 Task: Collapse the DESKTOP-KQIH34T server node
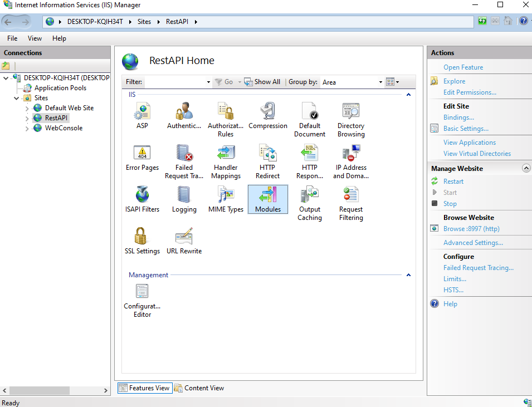click(x=6, y=78)
